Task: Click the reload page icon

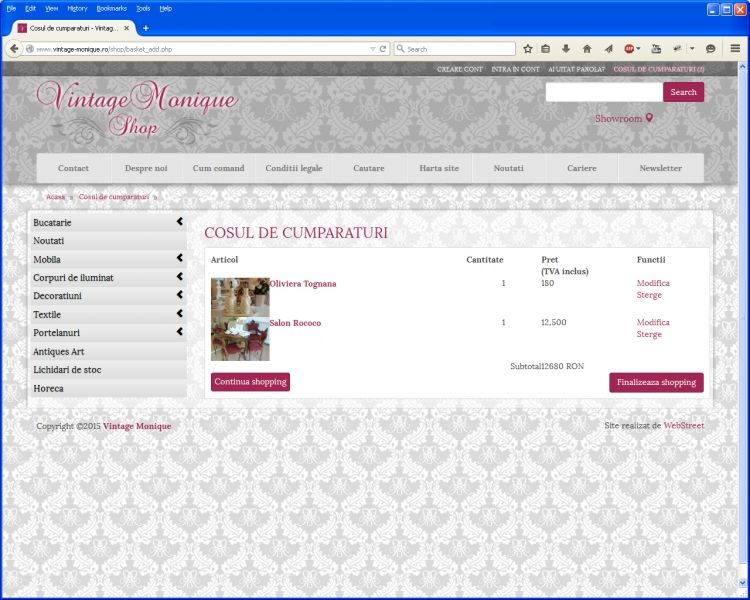Action: point(383,48)
